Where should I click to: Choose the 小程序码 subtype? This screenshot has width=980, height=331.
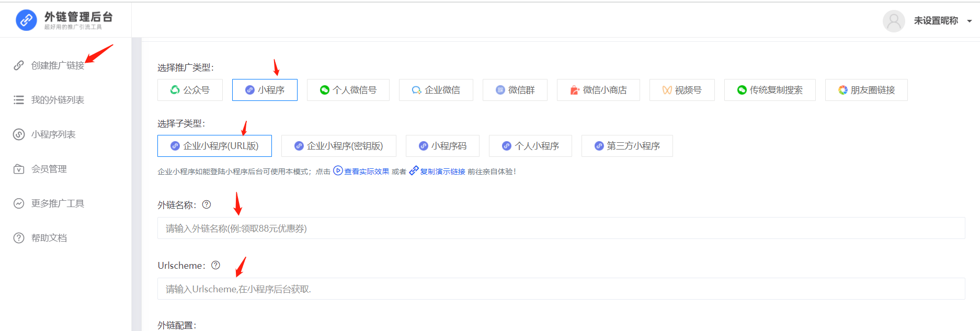point(442,146)
